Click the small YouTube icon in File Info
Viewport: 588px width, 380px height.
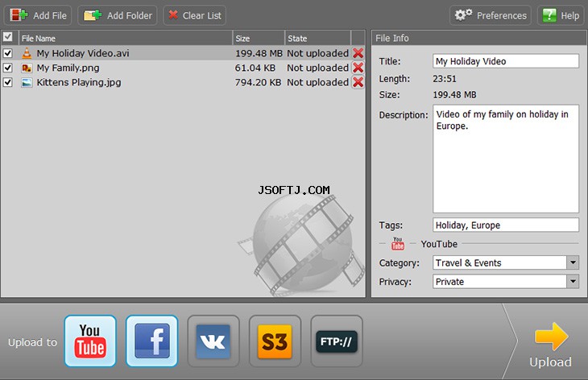[397, 244]
